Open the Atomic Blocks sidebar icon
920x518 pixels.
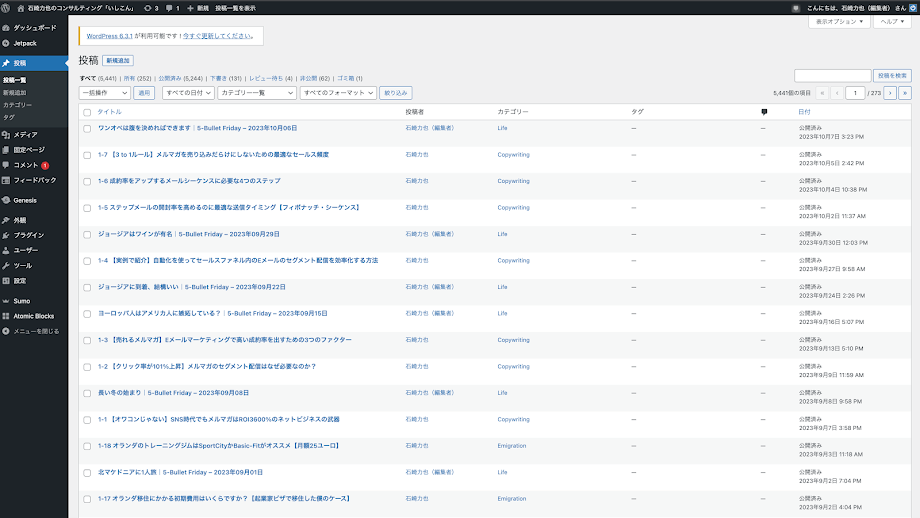pos(6,315)
